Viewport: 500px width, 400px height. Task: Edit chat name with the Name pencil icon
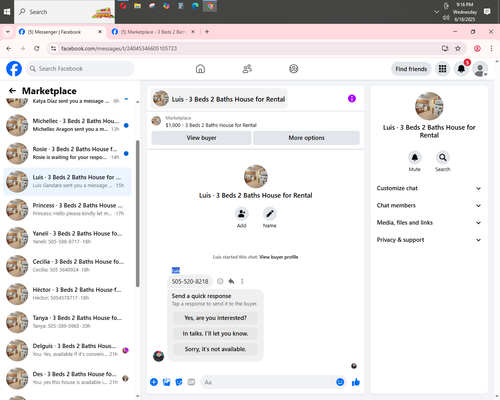click(270, 213)
